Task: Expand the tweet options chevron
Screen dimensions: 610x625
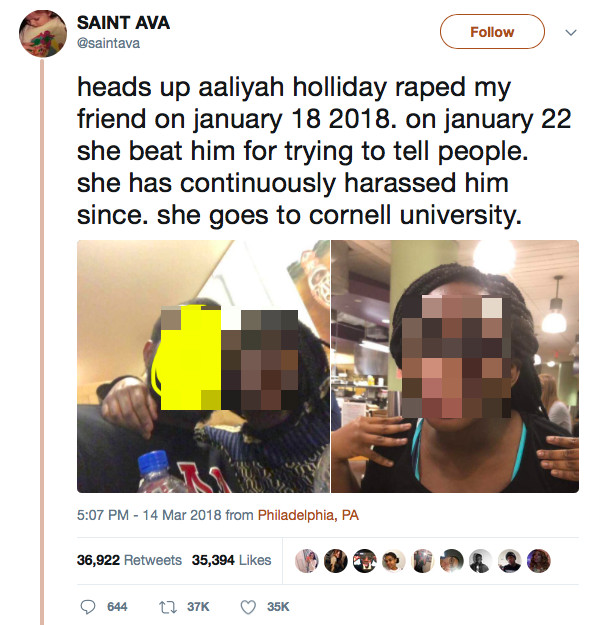Action: click(x=571, y=32)
